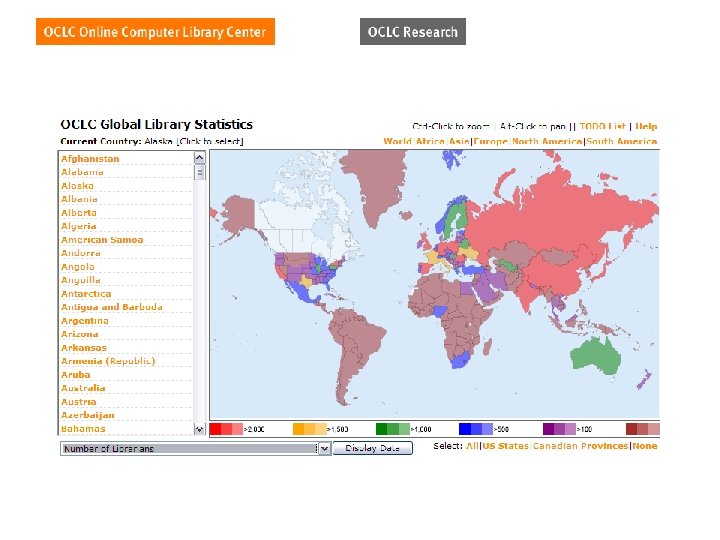Screen dimensions: 720x540
Task: Select Argentina in the list
Action: 84,321
